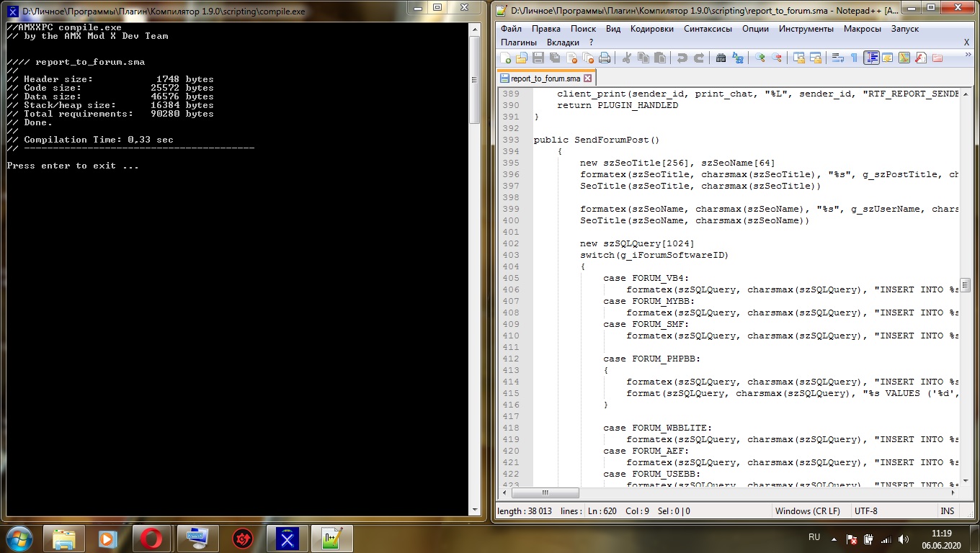Open the volume speaker tray icon

905,539
